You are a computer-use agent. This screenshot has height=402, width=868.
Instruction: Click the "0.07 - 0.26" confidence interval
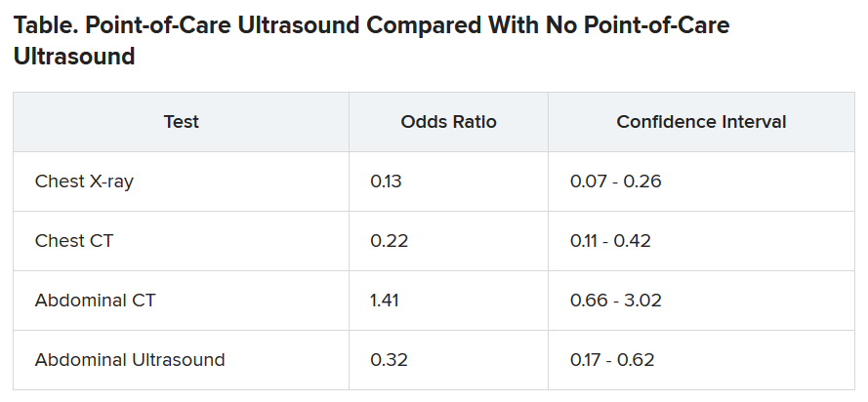coord(616,181)
